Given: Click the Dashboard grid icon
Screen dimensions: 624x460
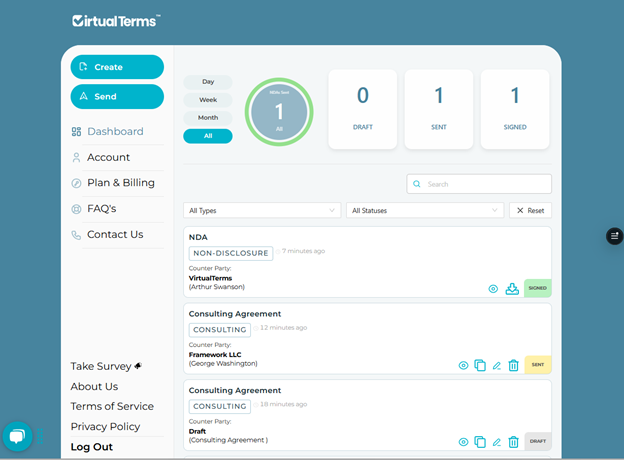Looking at the screenshot, I should point(76,132).
